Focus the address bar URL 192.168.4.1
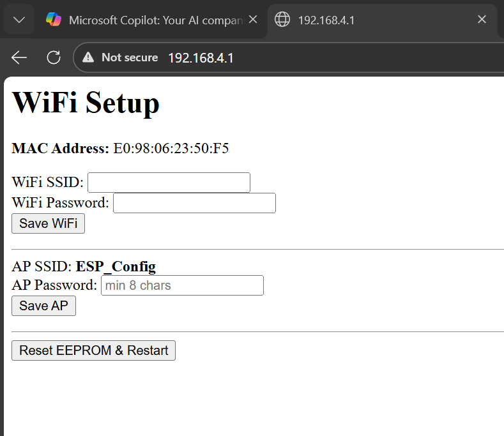This screenshot has height=436, width=504. point(201,58)
